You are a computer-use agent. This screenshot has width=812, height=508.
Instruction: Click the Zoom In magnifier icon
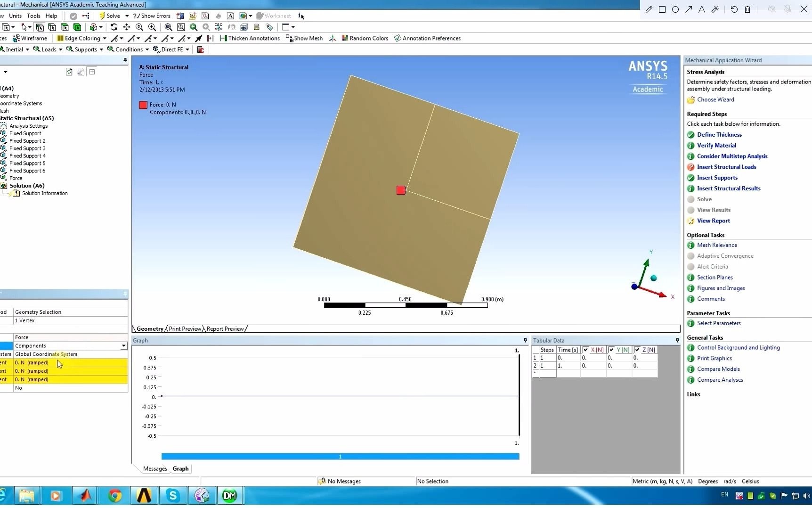[153, 27]
